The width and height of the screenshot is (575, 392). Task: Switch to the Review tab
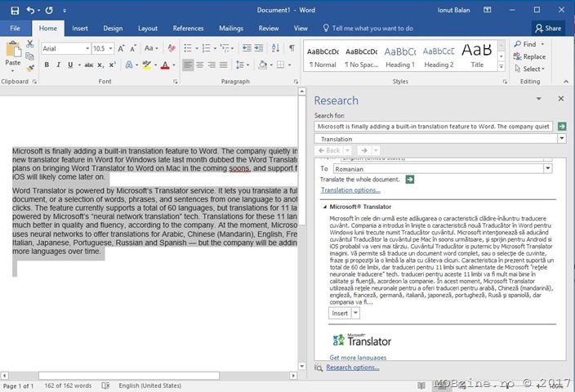pos(269,29)
